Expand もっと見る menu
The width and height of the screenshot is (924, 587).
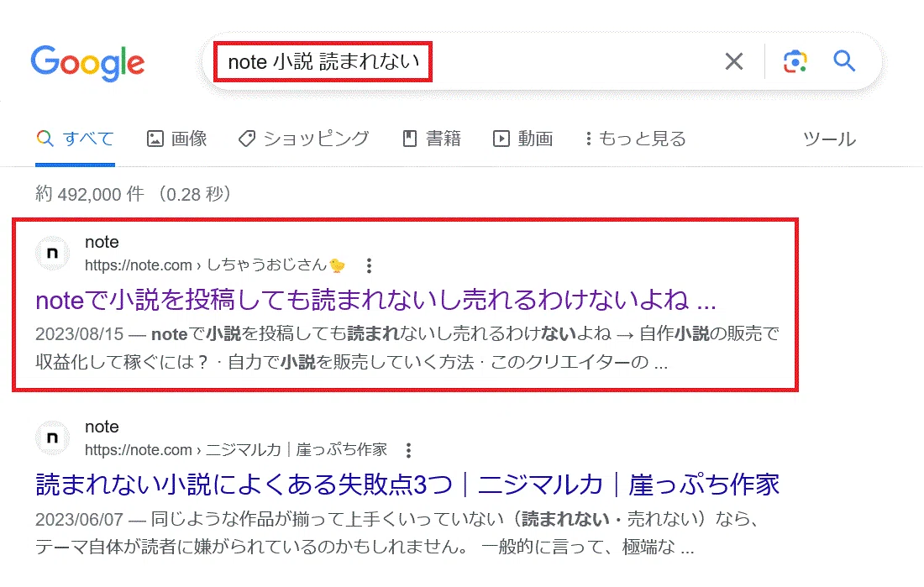coord(636,139)
